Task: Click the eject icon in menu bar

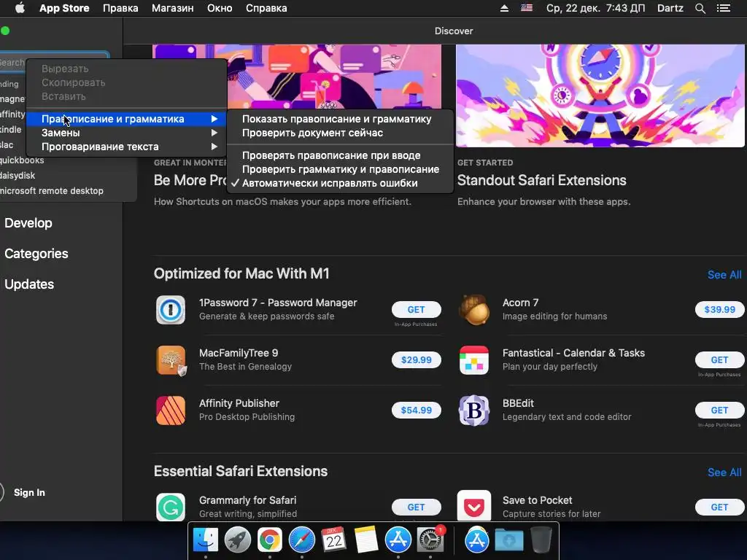Action: click(x=504, y=8)
